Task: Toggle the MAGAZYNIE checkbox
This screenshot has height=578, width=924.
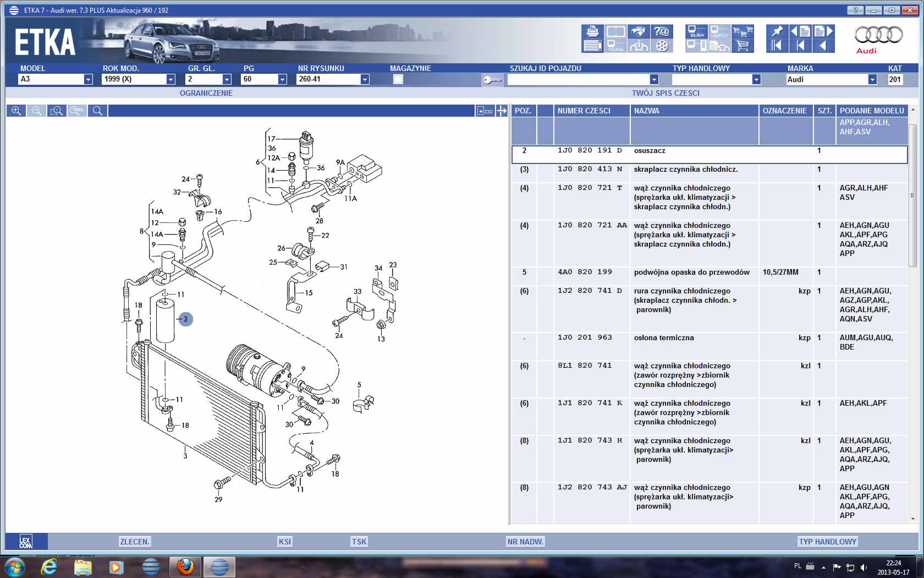Action: click(398, 79)
